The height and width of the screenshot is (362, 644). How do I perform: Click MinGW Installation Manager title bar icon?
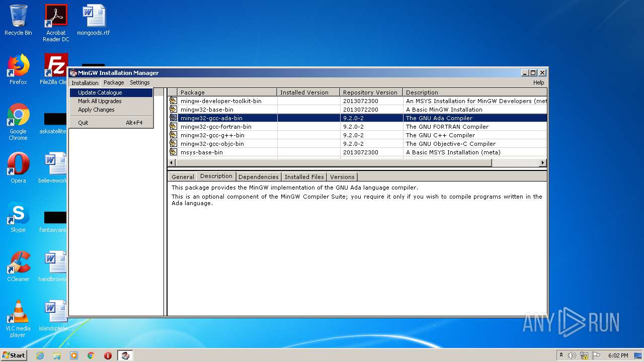click(73, 73)
